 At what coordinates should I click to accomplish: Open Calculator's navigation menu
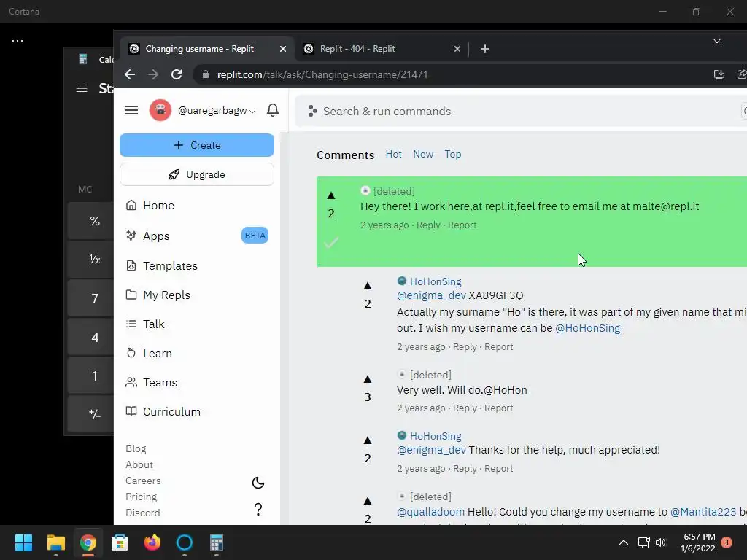pyautogui.click(x=82, y=88)
